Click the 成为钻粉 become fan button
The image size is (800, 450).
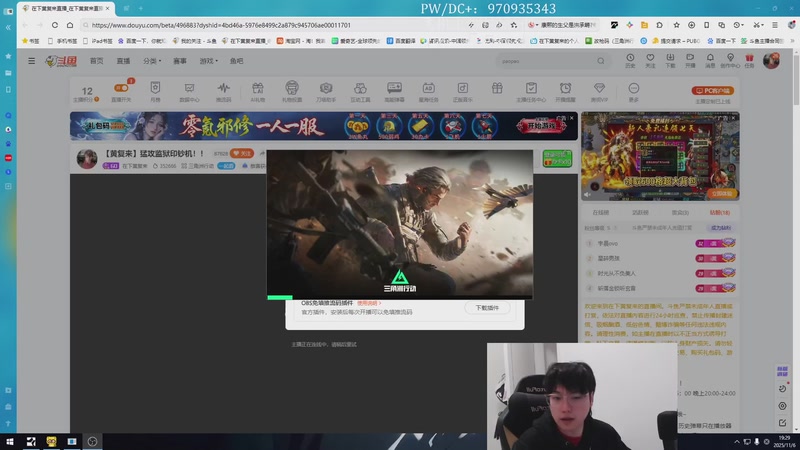click(x=720, y=228)
